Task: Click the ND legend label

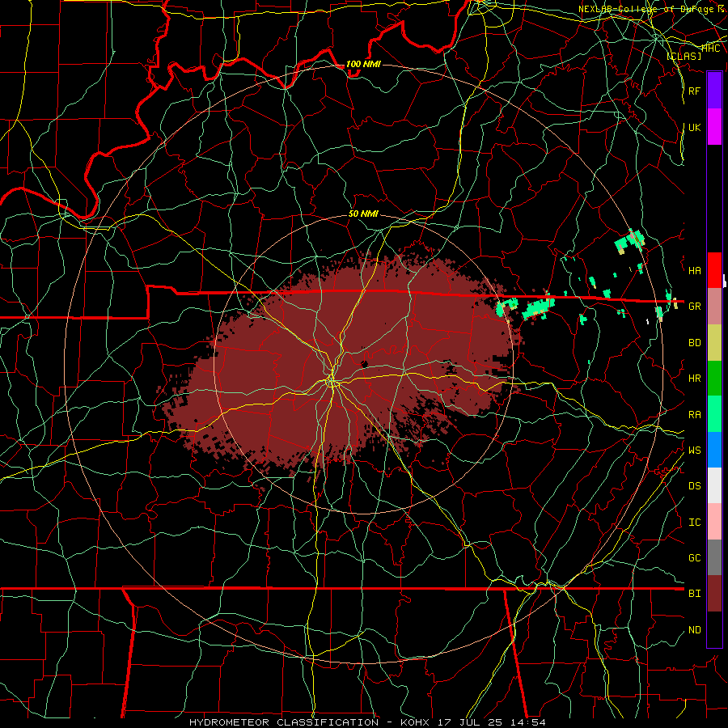Action: [x=695, y=630]
